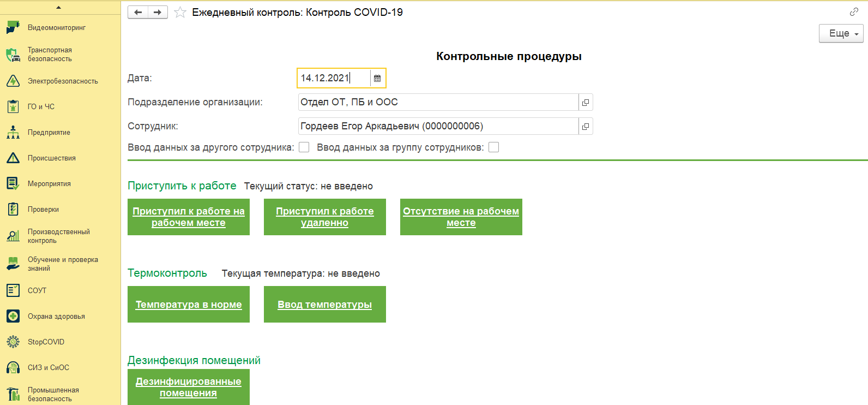Copy page link via chain icon
Image resolution: width=868 pixels, height=405 pixels.
pos(854,12)
